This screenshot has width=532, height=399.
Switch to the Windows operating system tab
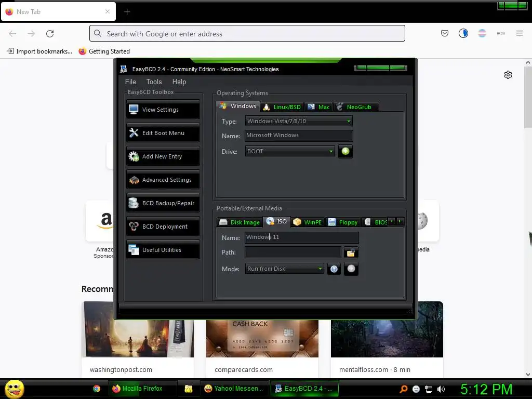(238, 106)
